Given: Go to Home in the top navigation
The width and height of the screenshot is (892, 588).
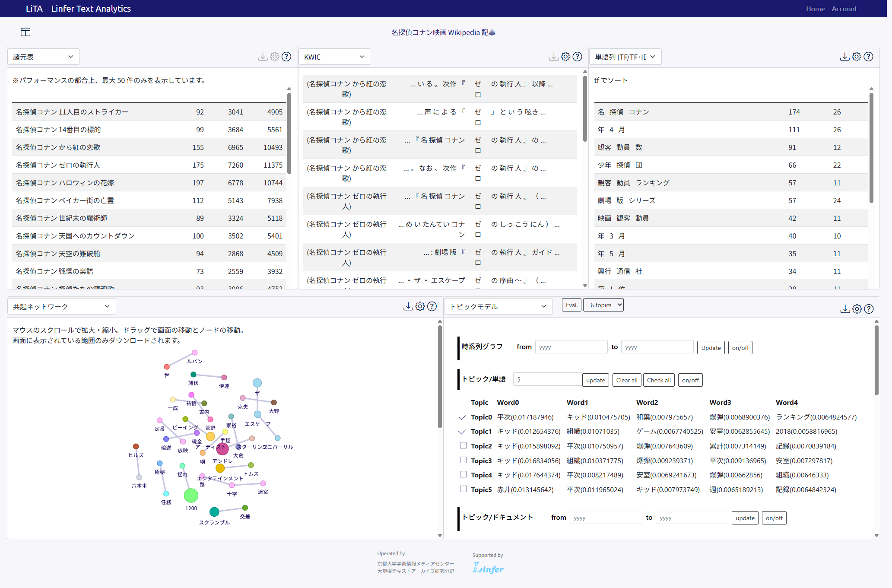Looking at the screenshot, I should point(815,9).
